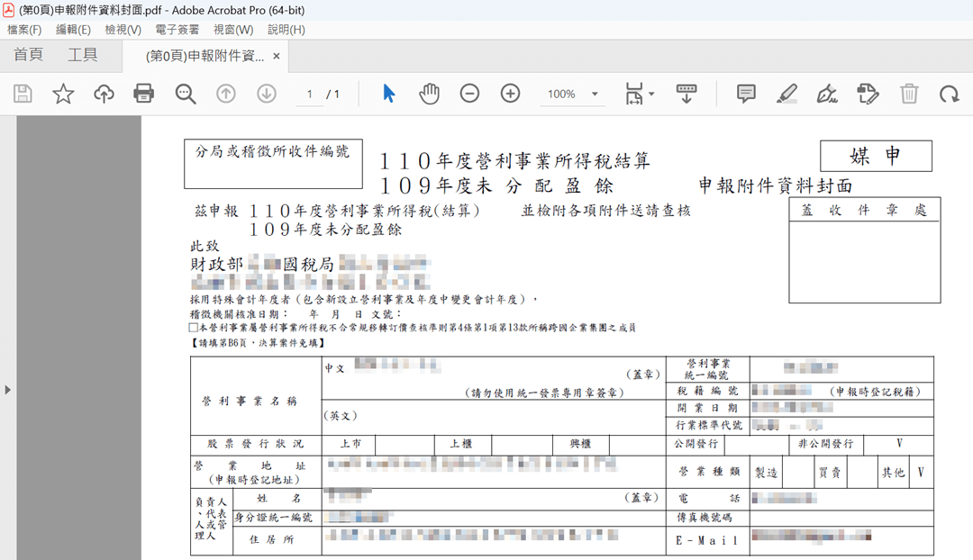
Task: Click the 非公開發行 cell
Action: (826, 444)
